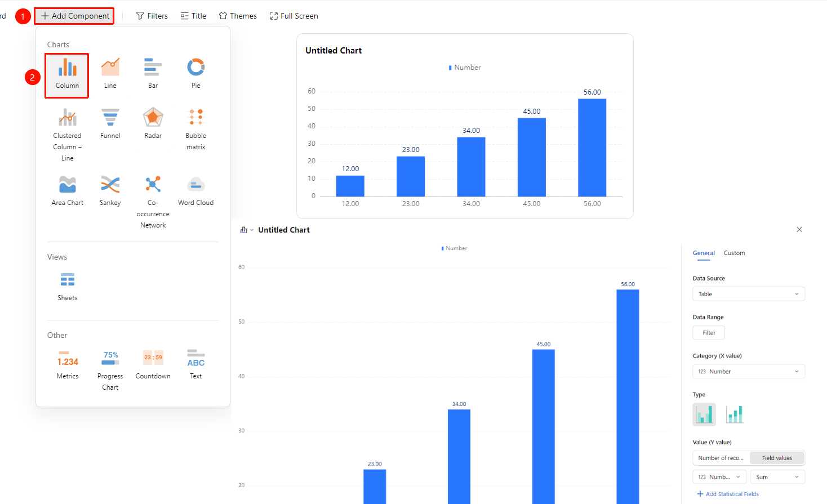Expand the Sum aggregation dropdown
Image resolution: width=827 pixels, height=504 pixels.
coord(777,477)
